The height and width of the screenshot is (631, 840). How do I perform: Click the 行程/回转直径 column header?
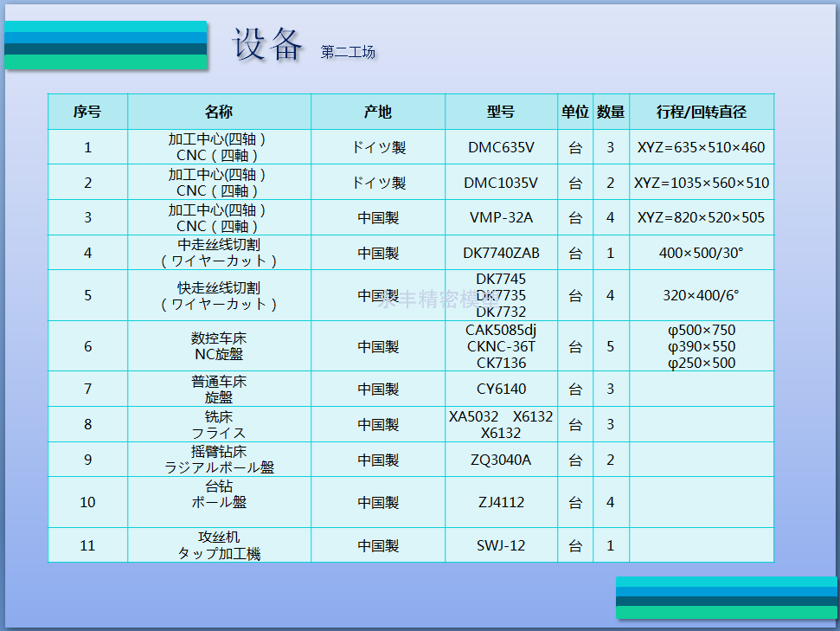701,112
